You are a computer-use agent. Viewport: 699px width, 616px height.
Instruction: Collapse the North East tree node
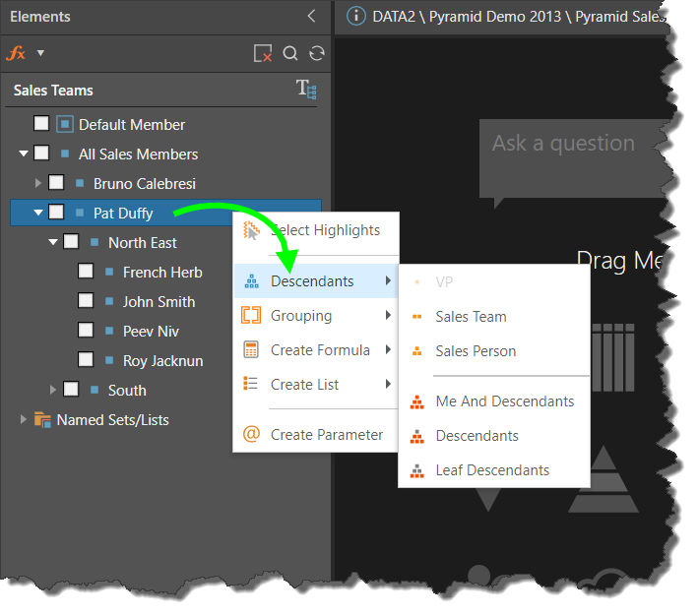[53, 242]
